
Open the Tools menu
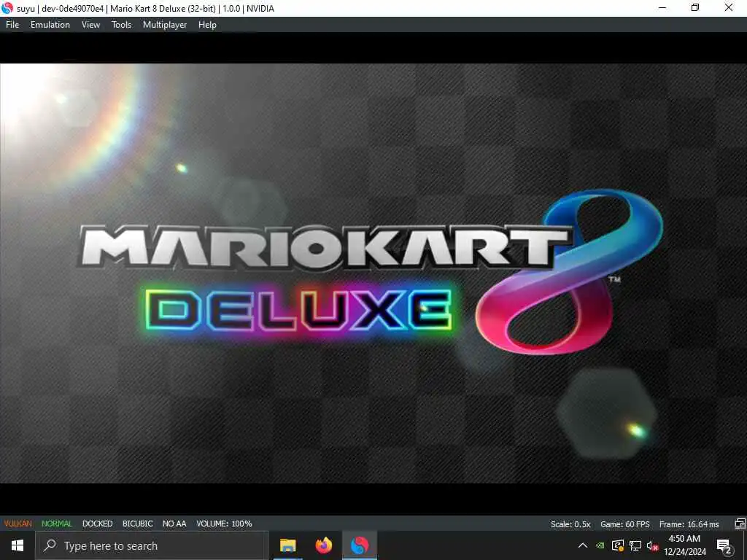(x=121, y=25)
